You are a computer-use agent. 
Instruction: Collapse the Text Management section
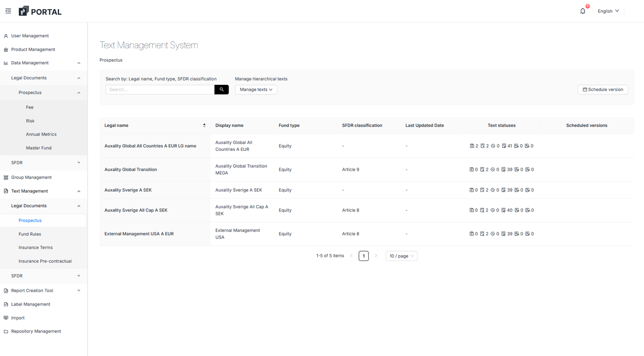click(79, 191)
